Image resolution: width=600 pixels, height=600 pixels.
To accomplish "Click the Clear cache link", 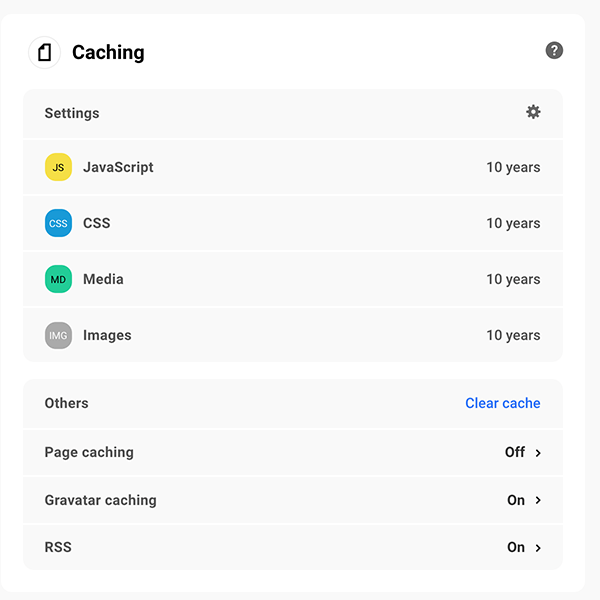I will [x=502, y=403].
